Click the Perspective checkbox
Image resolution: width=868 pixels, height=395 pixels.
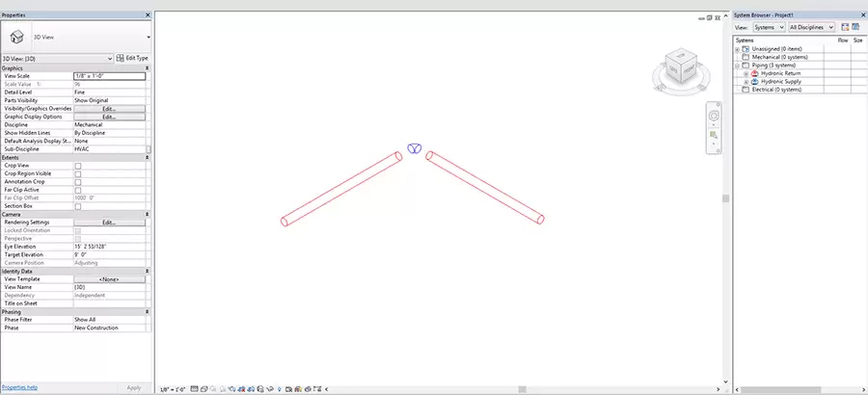tap(78, 238)
